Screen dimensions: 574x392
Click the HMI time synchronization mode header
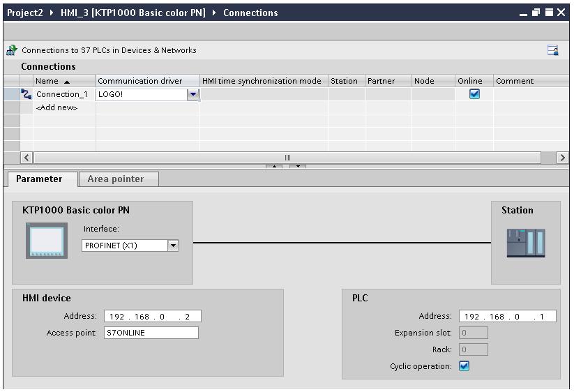[264, 81]
